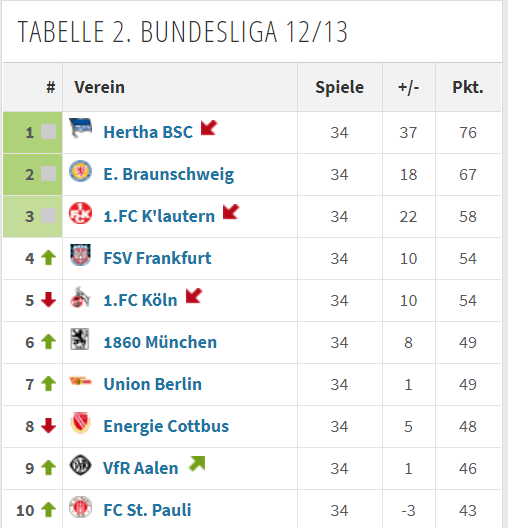Click the green up arrow at rank 4

48,258
